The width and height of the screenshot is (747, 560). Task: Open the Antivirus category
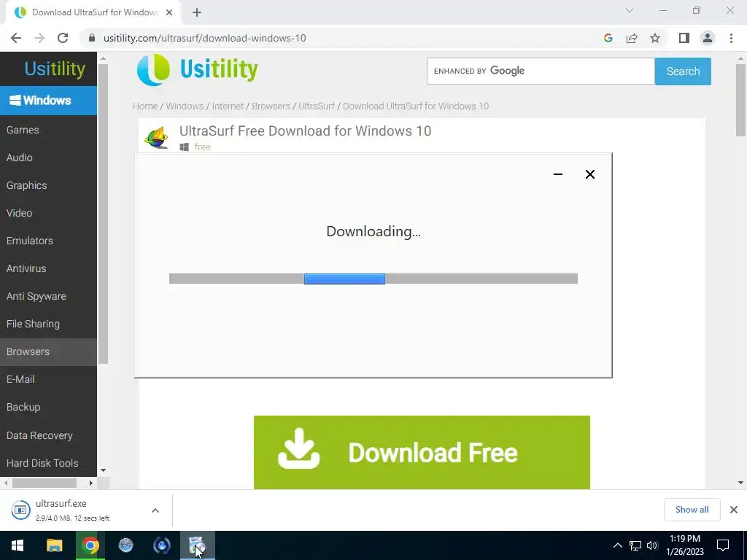coord(48,268)
